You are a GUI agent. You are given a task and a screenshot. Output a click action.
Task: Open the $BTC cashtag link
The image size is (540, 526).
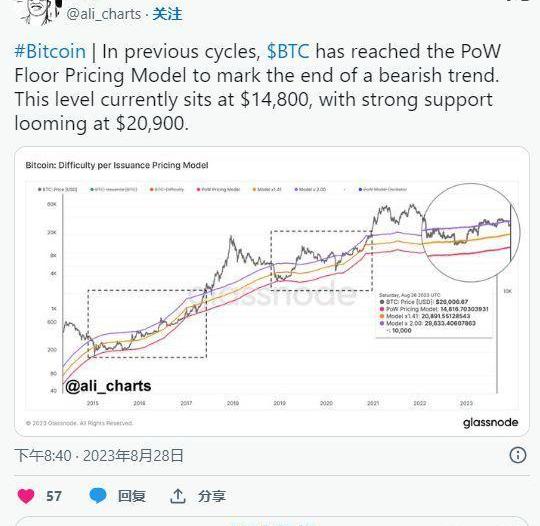coord(288,52)
